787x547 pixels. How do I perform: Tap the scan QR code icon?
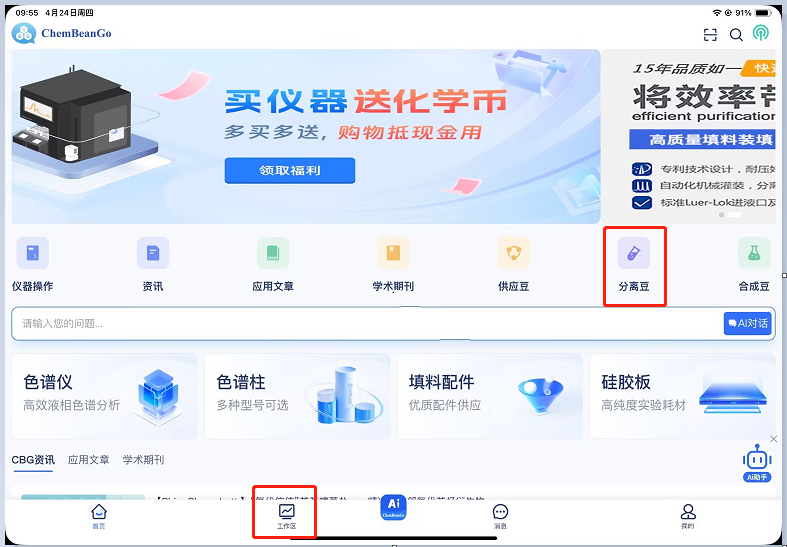[710, 34]
